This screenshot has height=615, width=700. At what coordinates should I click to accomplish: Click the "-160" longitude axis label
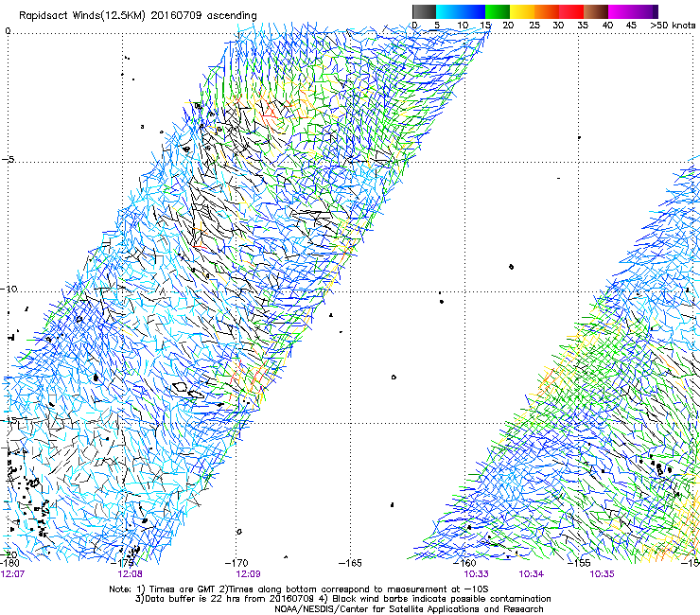[x=464, y=563]
